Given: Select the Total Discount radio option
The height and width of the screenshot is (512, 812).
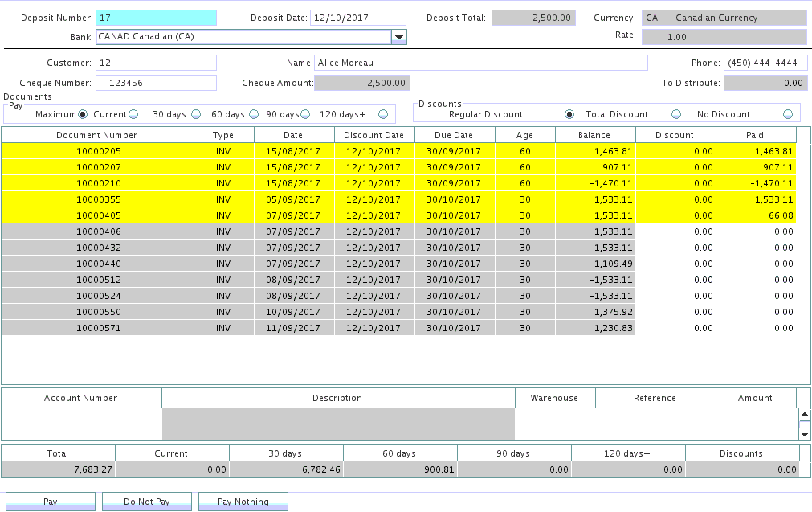Looking at the screenshot, I should click(675, 114).
